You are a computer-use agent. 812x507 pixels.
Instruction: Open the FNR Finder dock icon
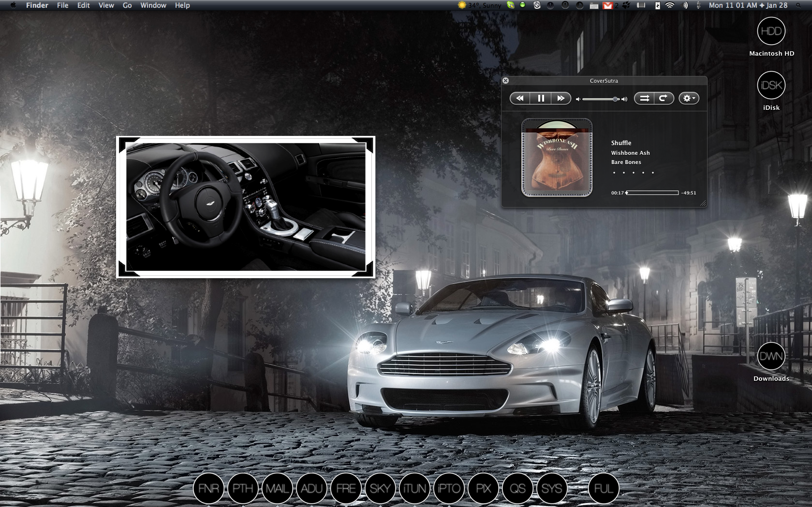(208, 488)
